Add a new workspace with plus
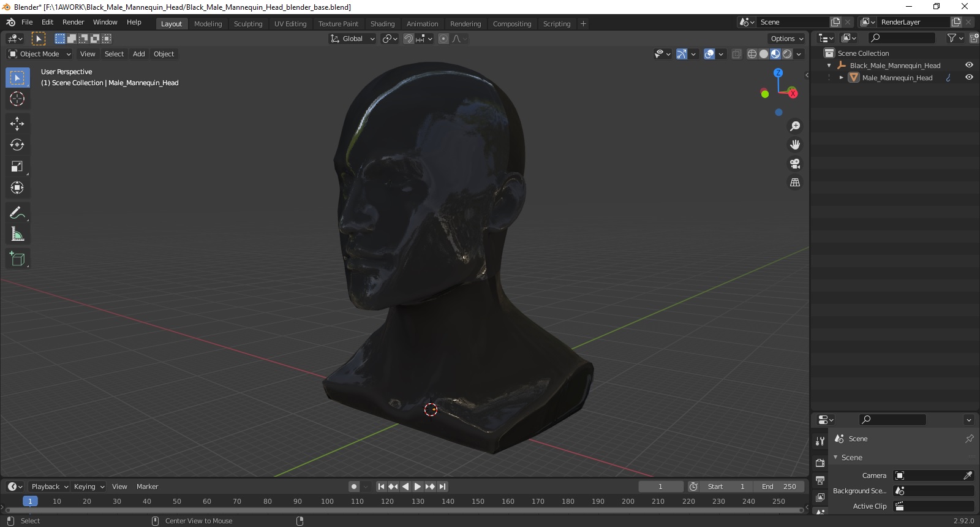The width and height of the screenshot is (980, 527). tap(583, 24)
